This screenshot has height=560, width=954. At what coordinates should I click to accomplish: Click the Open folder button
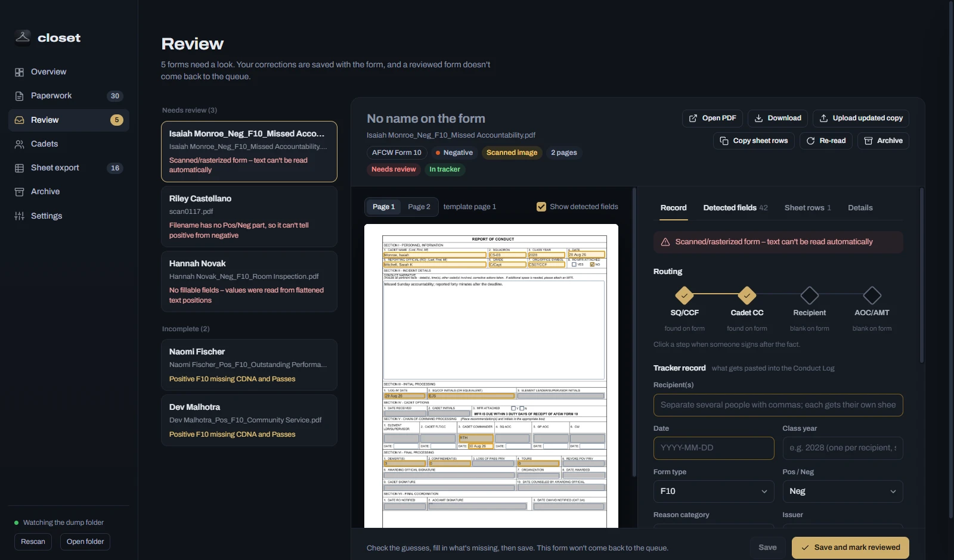[85, 542]
